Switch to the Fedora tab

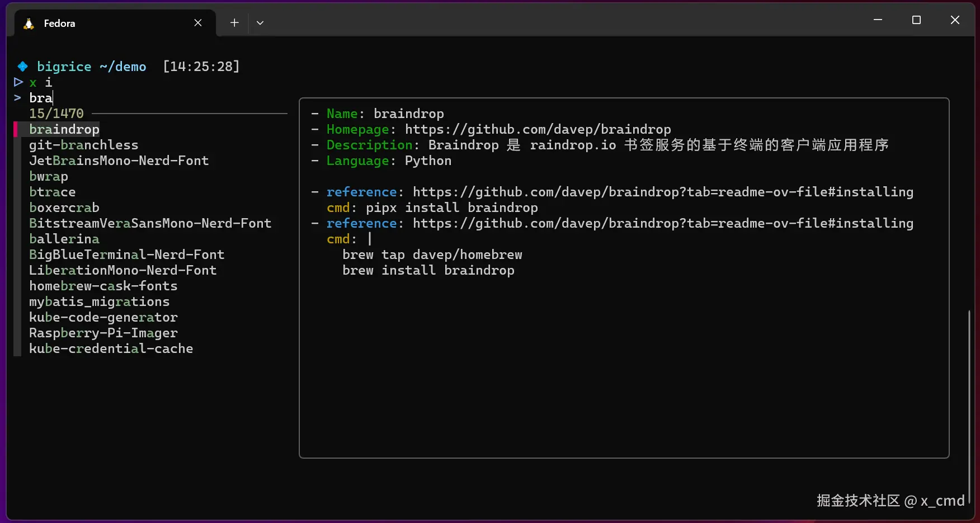click(101, 23)
